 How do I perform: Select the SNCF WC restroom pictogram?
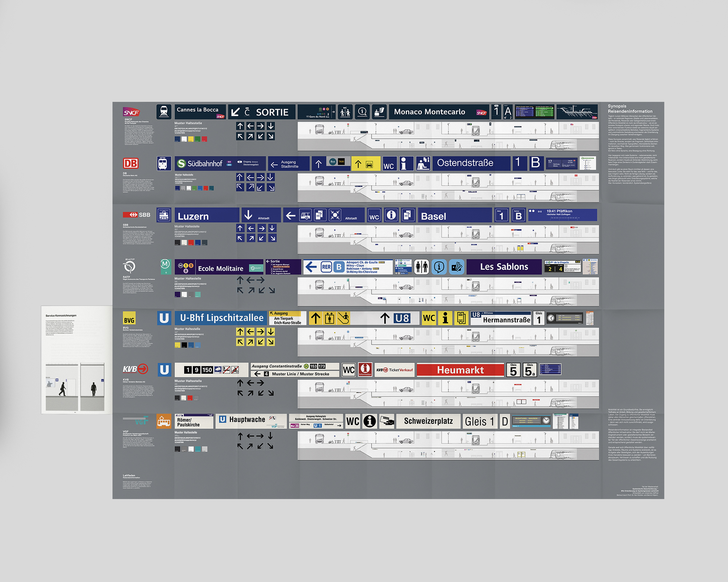pyautogui.click(x=345, y=112)
